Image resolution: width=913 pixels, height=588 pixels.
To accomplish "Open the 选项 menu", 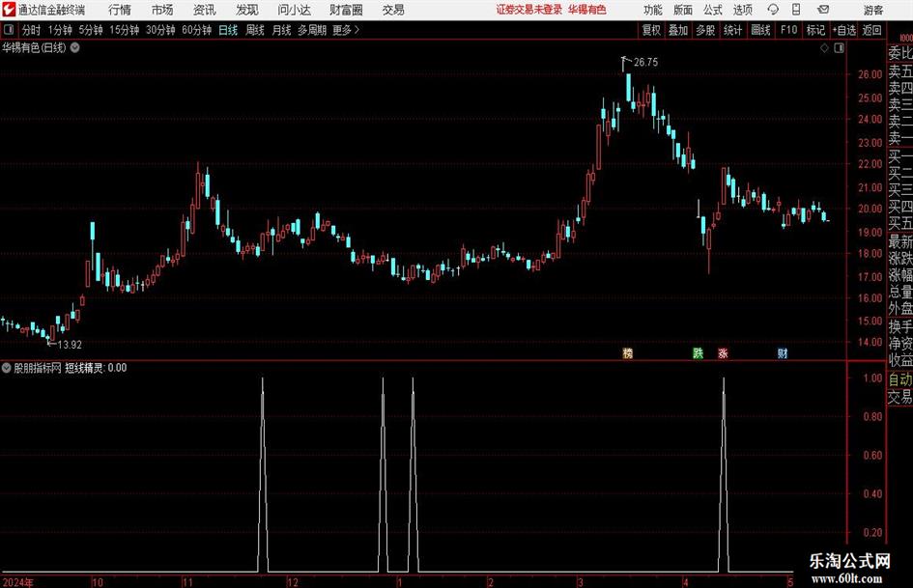I will [x=742, y=10].
